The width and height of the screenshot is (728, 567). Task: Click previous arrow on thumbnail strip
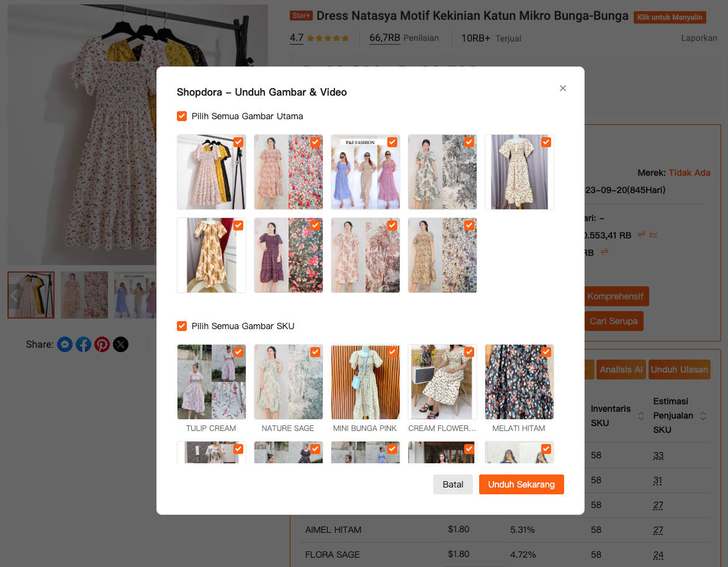pos(14,295)
